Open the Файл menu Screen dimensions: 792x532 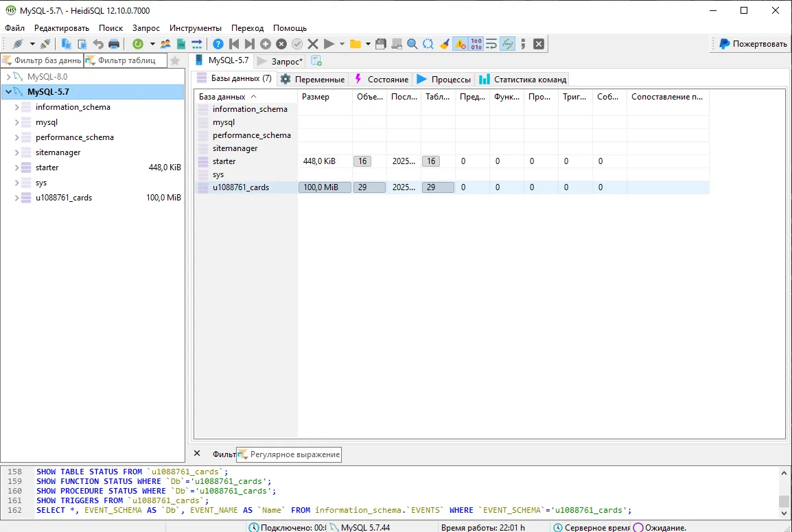click(x=14, y=28)
